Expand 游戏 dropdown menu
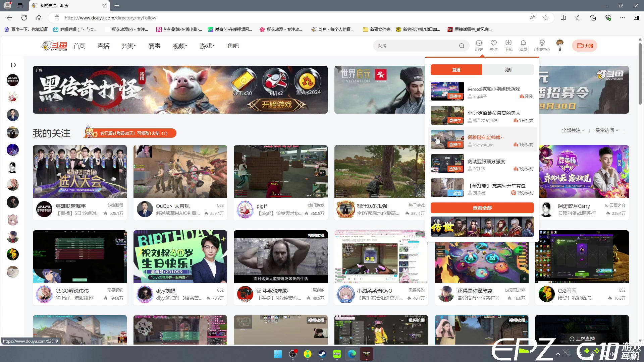This screenshot has height=362, width=644. (x=207, y=46)
